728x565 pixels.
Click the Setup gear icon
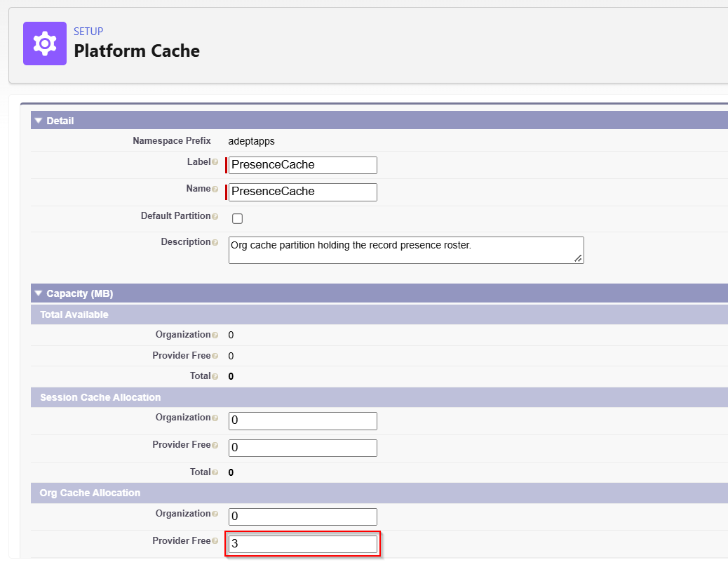pos(45,44)
